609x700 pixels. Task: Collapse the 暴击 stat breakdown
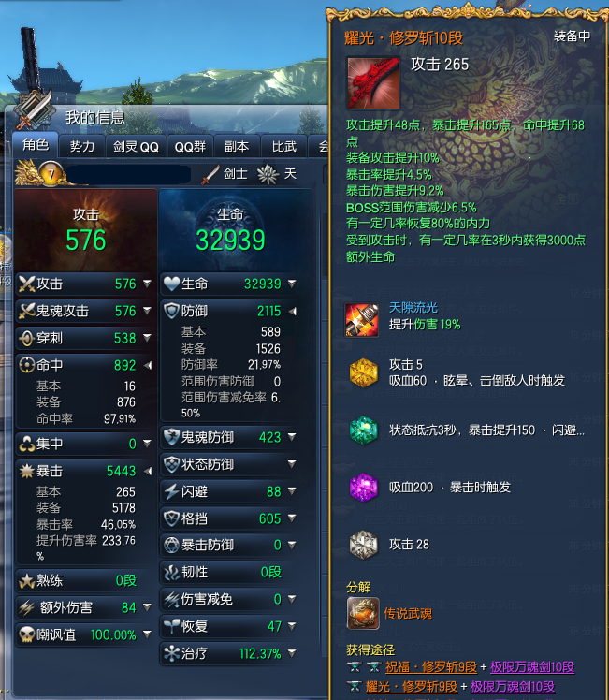[x=148, y=471]
